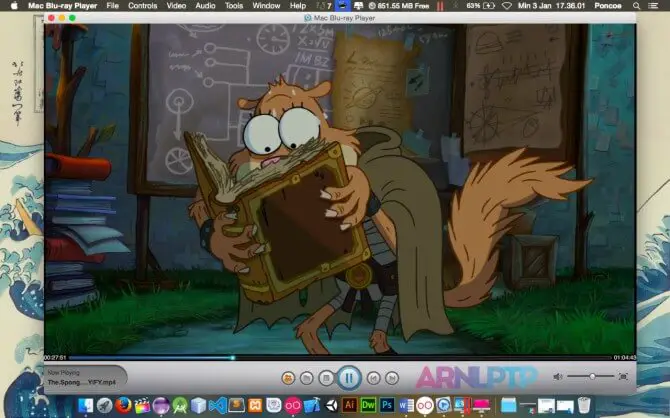Click the open file folder icon
Viewport: 670px width, 418px height.
(x=306, y=378)
